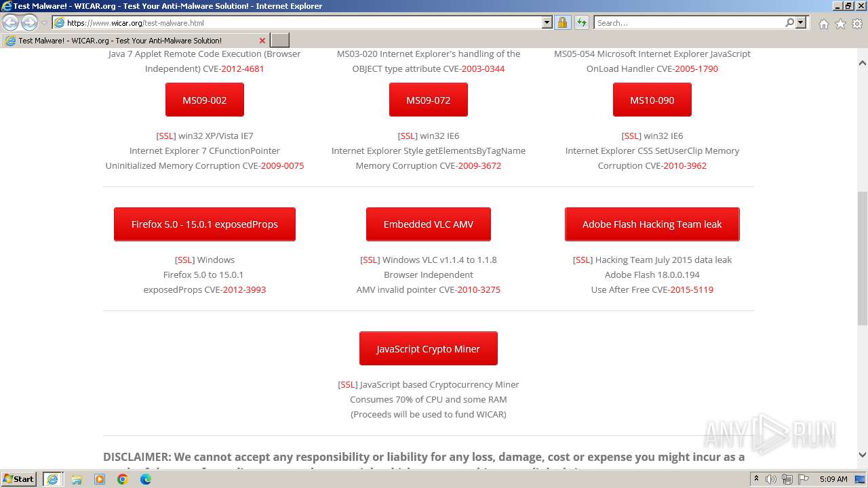Click SSL link under MS10-090

(x=631, y=136)
